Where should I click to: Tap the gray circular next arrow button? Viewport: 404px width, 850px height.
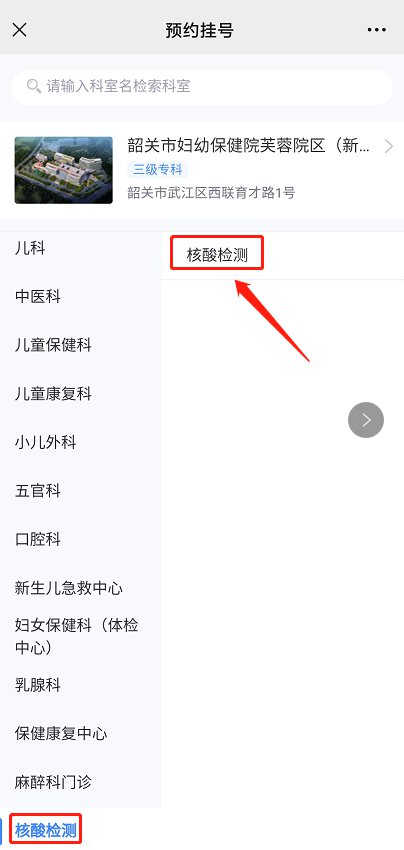(x=366, y=420)
